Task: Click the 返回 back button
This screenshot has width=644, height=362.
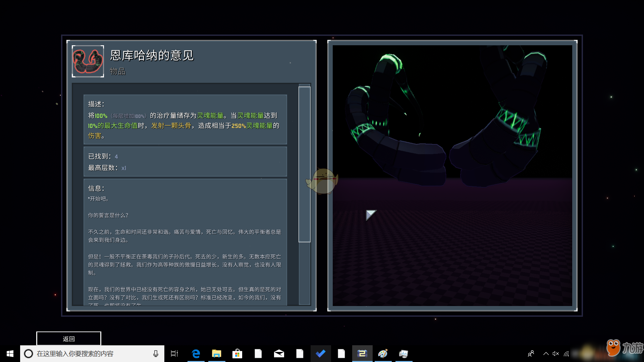Action: coord(69,339)
